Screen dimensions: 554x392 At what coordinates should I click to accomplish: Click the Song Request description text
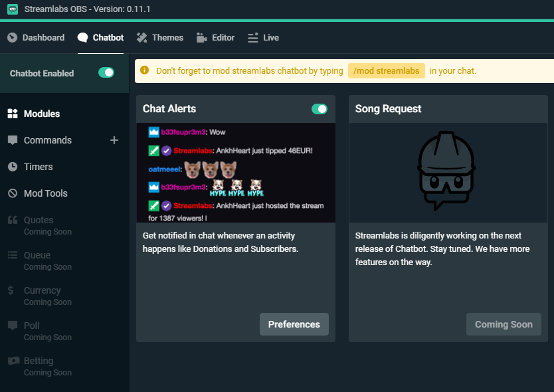442,249
